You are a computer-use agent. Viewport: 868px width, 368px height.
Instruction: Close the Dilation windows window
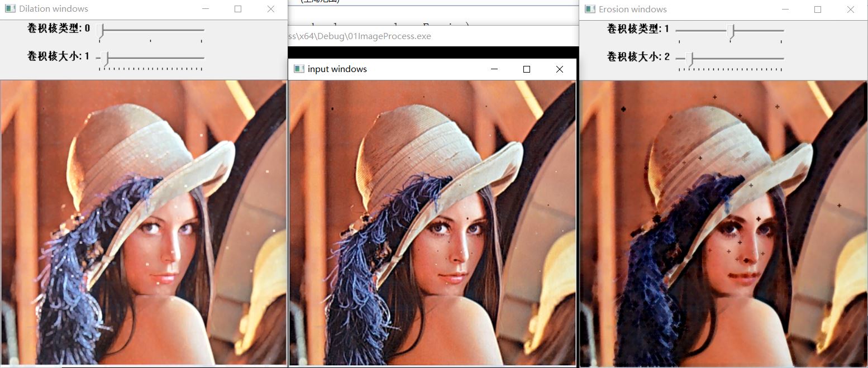pyautogui.click(x=271, y=9)
